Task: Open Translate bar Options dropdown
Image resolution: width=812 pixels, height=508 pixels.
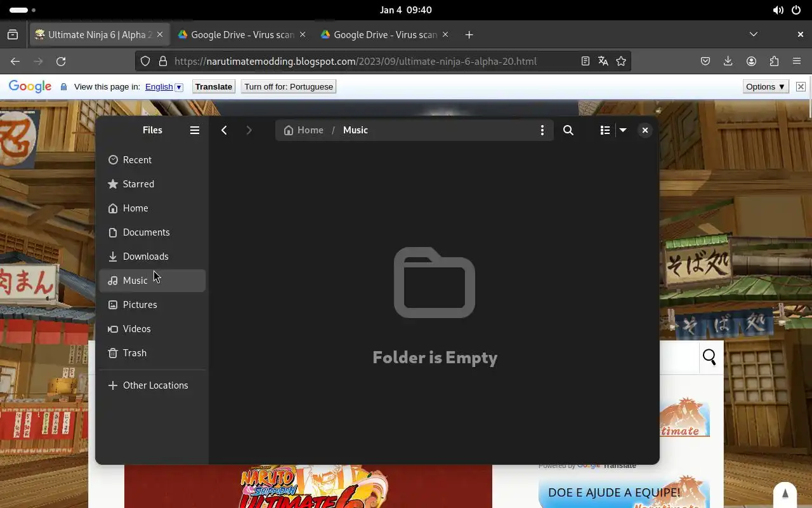Action: pos(766,87)
